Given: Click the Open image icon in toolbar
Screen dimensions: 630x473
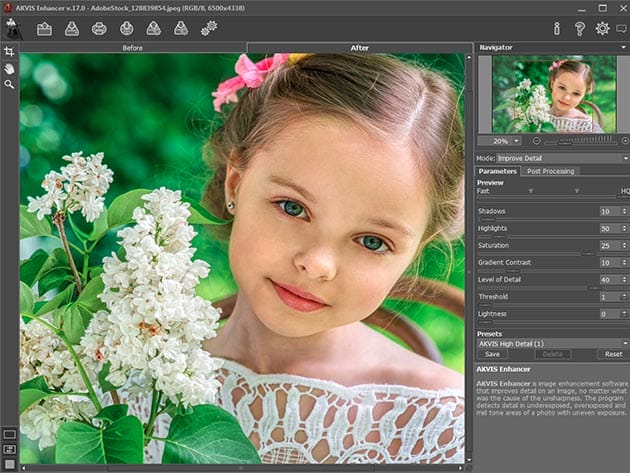Looking at the screenshot, I should tap(44, 28).
